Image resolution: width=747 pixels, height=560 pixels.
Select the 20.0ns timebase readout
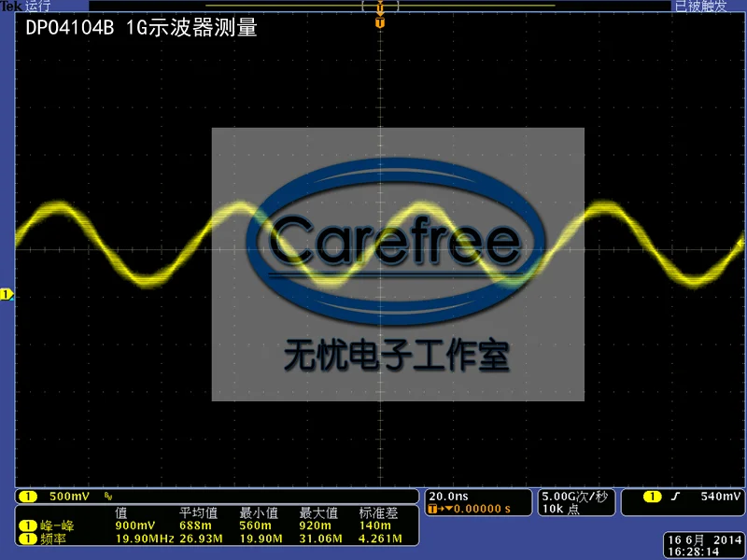[x=448, y=497]
